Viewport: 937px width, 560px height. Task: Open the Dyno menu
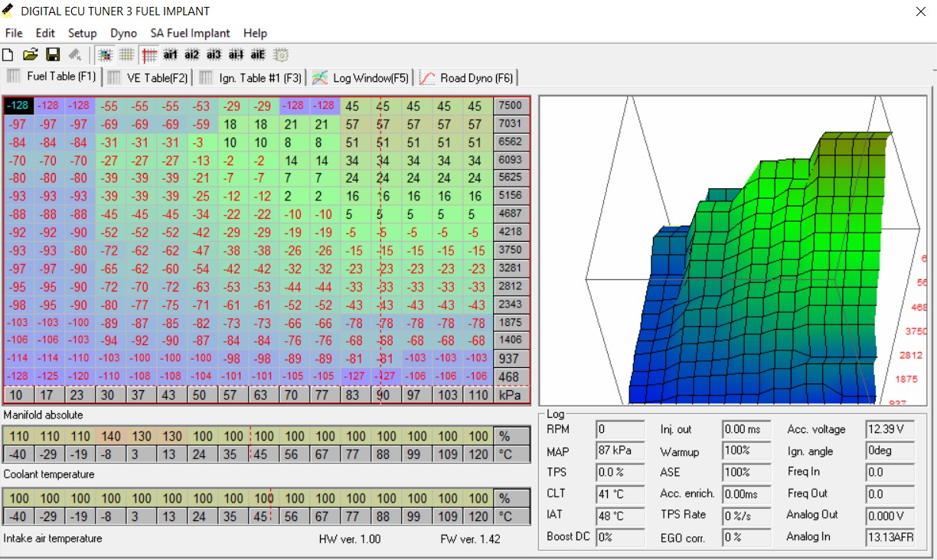123,33
